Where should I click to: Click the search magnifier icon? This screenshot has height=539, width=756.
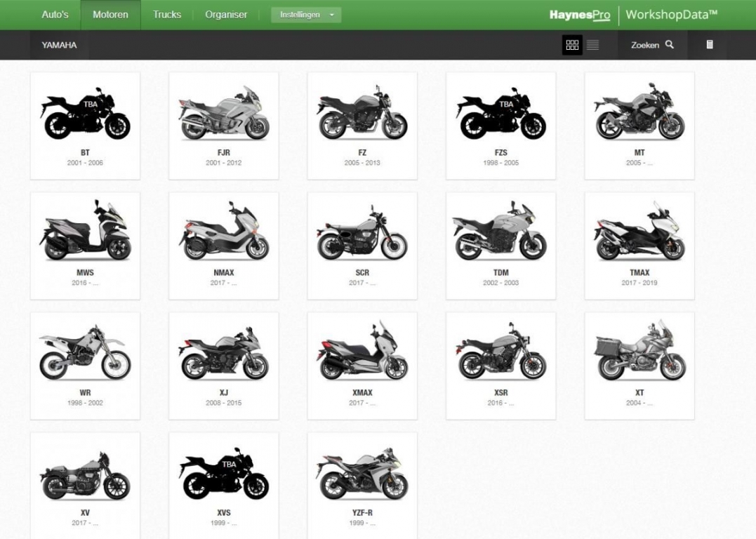tap(669, 44)
